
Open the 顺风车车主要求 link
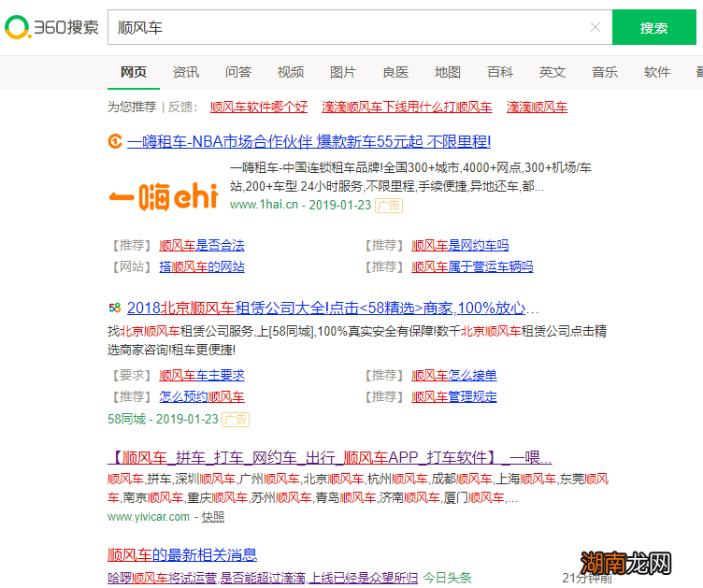(x=202, y=376)
